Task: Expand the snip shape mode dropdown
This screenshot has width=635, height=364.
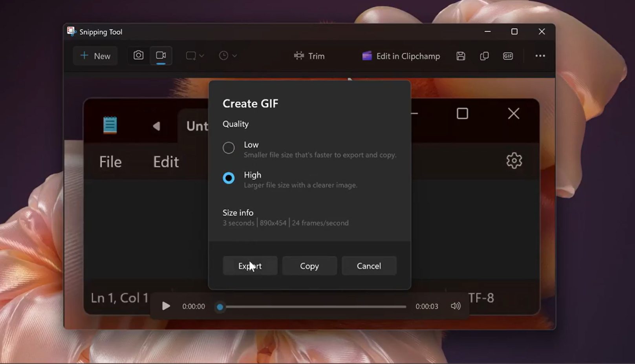Action: point(195,56)
